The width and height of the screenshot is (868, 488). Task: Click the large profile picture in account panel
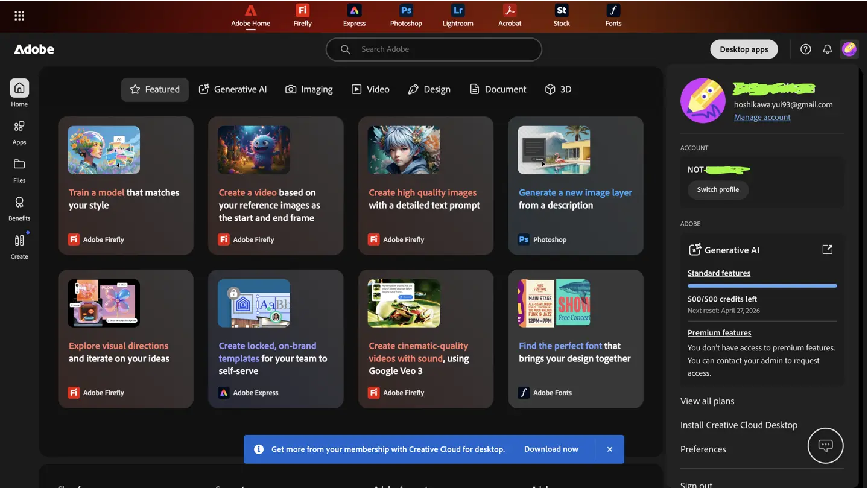coord(703,101)
